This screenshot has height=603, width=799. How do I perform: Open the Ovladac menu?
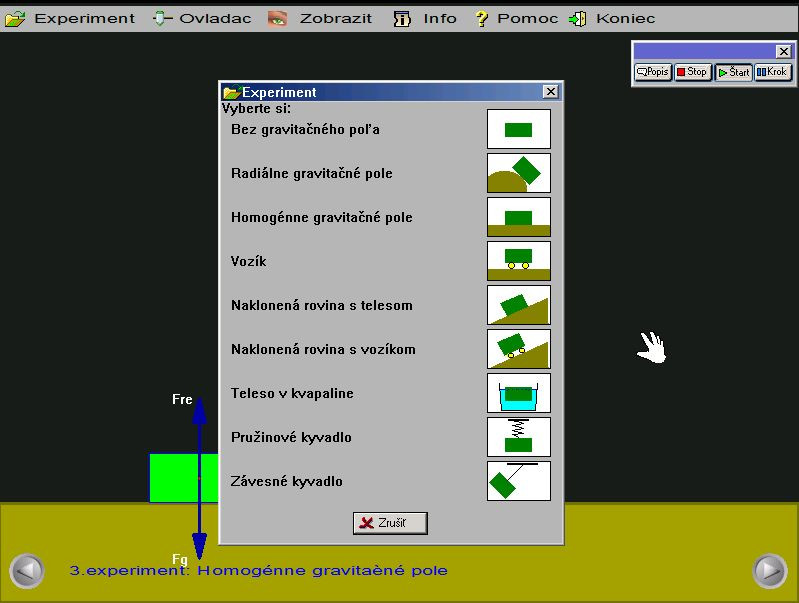pyautogui.click(x=215, y=19)
